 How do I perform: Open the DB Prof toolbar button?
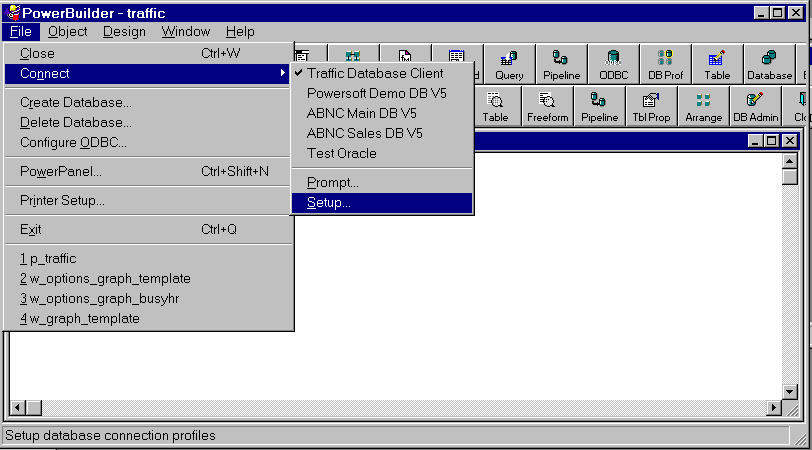[x=665, y=64]
